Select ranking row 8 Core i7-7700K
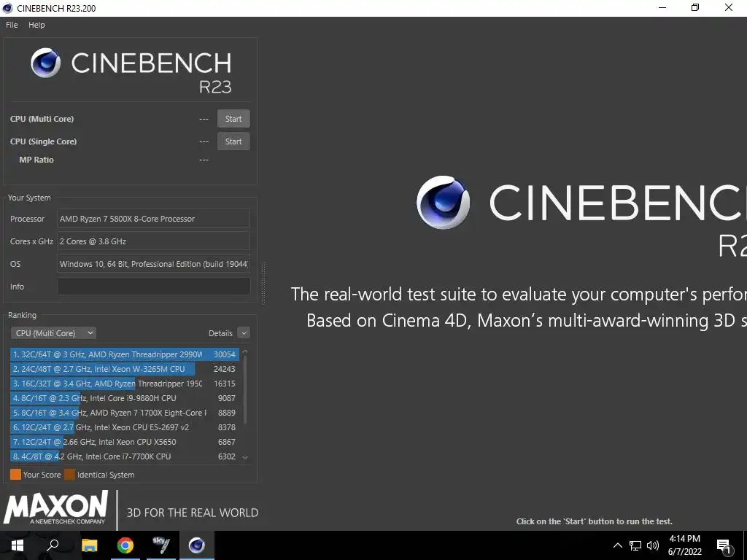This screenshot has height=560, width=747. [124, 456]
